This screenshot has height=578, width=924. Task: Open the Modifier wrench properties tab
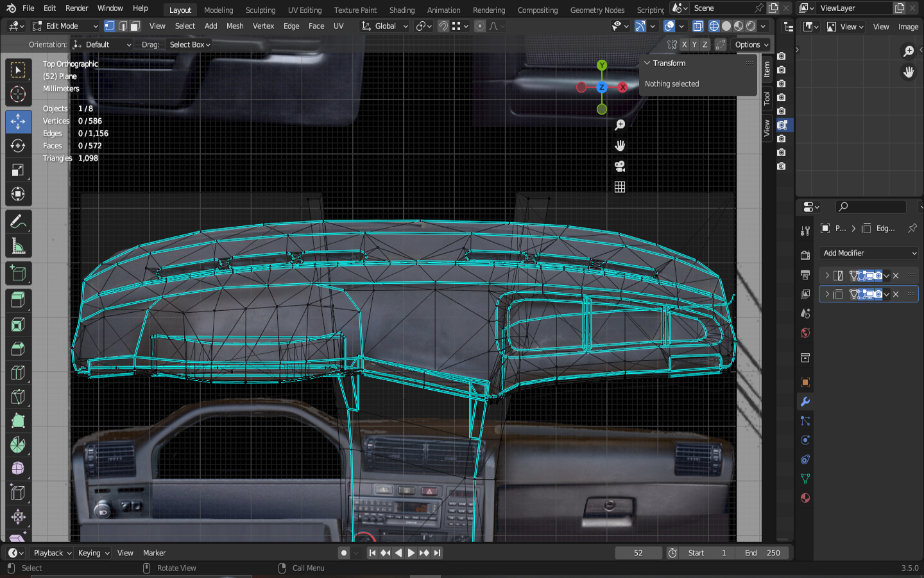tap(805, 401)
